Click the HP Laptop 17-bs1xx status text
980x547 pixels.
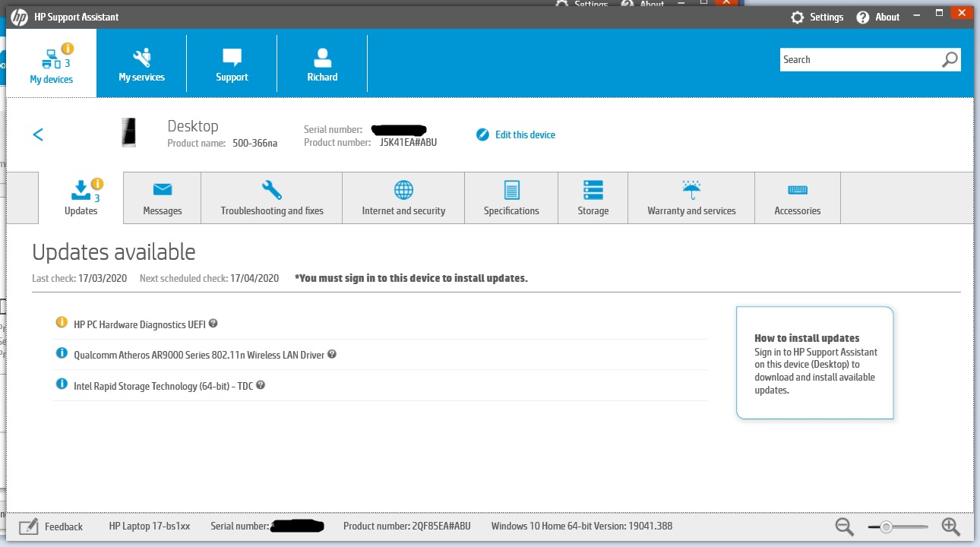click(150, 526)
